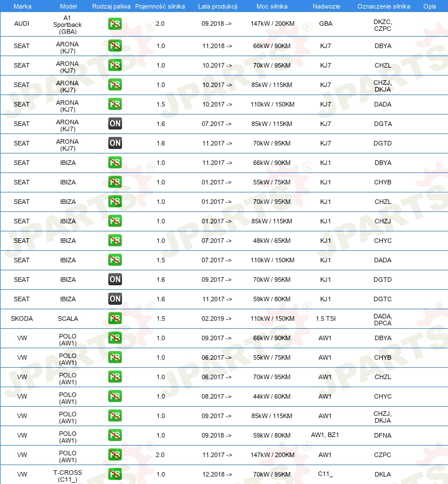Image resolution: width=448 pixels, height=484 pixels.
Task: Click body code GBA
Action: click(x=325, y=23)
